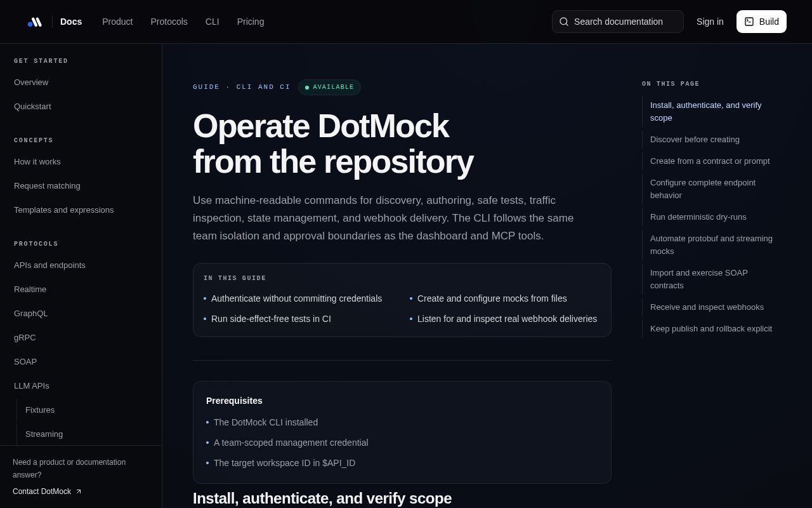Click the IN THIS GUIDE label
The height and width of the screenshot is (508, 812).
pyautogui.click(x=235, y=278)
